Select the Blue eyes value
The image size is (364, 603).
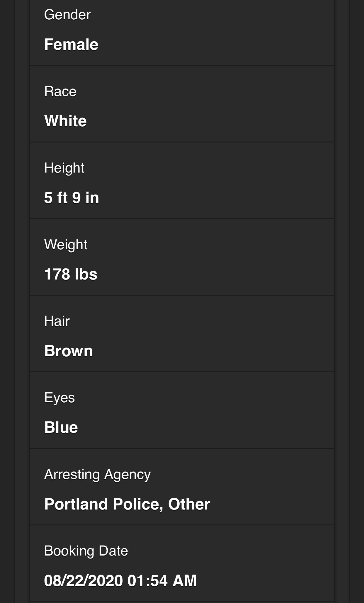61,427
